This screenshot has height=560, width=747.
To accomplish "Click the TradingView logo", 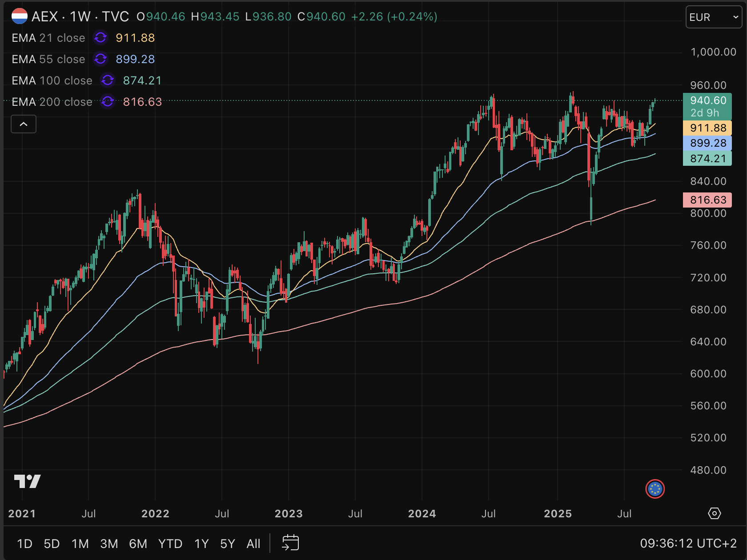I will (27, 481).
